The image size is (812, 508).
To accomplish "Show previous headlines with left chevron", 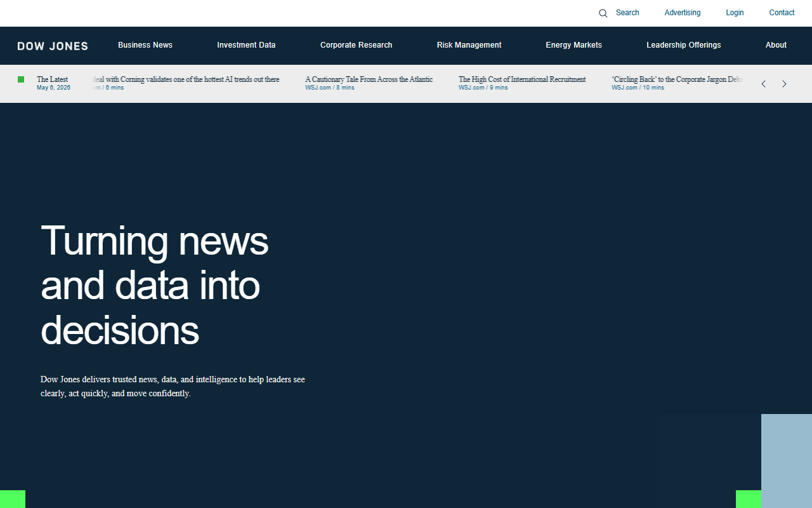I will [x=763, y=84].
